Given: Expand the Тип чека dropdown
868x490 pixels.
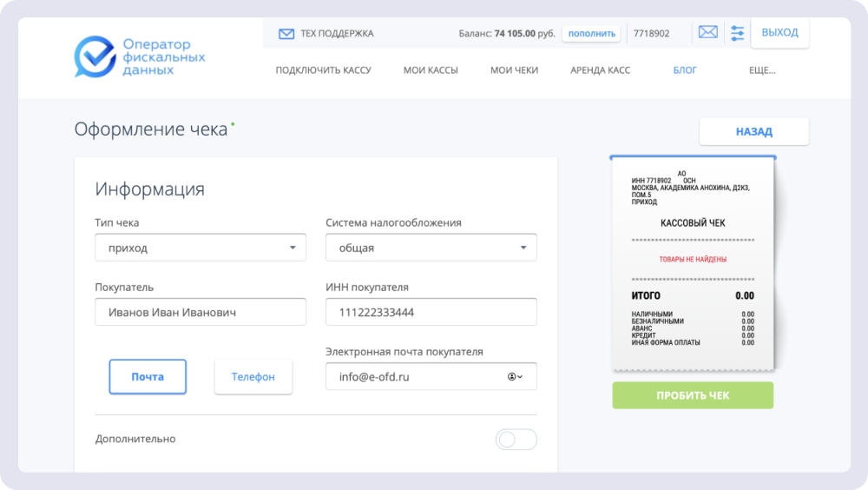Looking at the screenshot, I should [201, 248].
